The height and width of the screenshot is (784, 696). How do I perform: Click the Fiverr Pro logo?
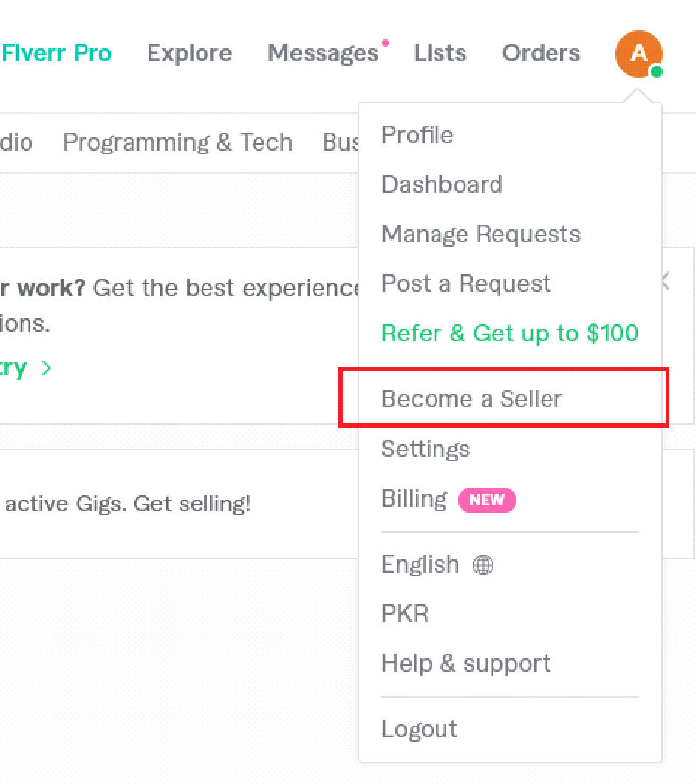56,52
